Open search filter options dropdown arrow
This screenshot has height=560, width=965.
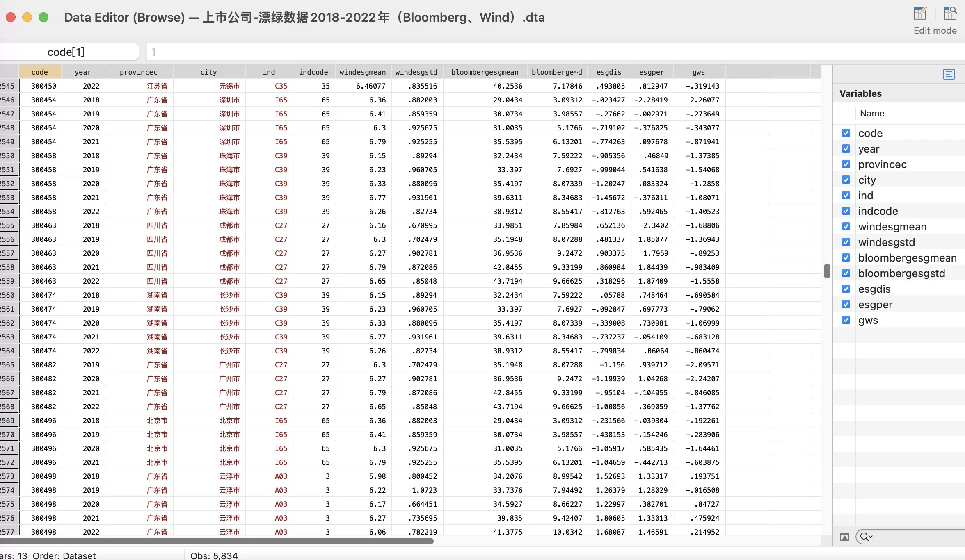point(871,537)
